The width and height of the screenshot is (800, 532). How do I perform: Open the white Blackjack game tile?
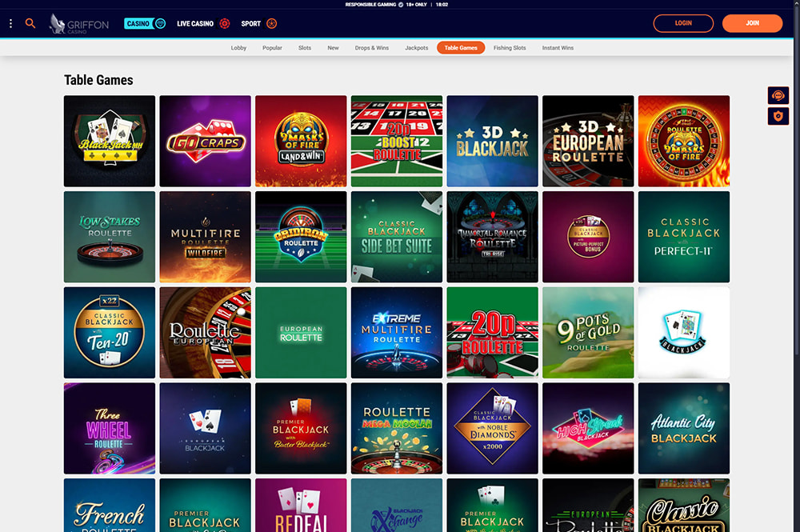684,333
